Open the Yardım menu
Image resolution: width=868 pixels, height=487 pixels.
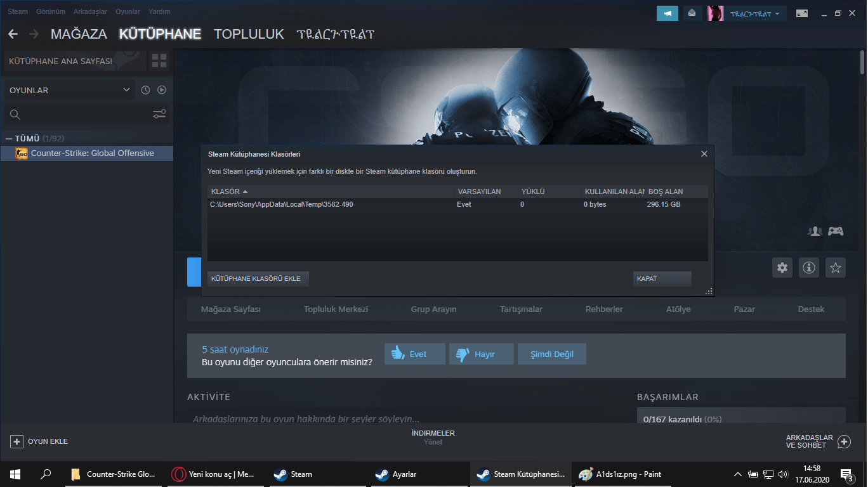tap(159, 11)
